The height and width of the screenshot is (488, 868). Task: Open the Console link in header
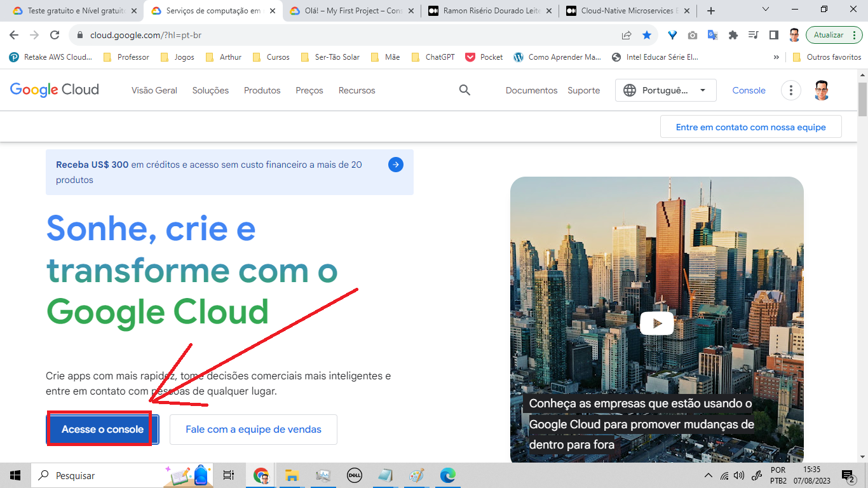tap(749, 90)
